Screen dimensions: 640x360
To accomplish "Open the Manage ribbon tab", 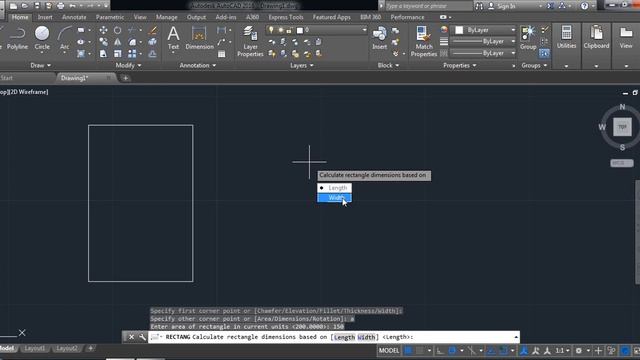I will [167, 17].
